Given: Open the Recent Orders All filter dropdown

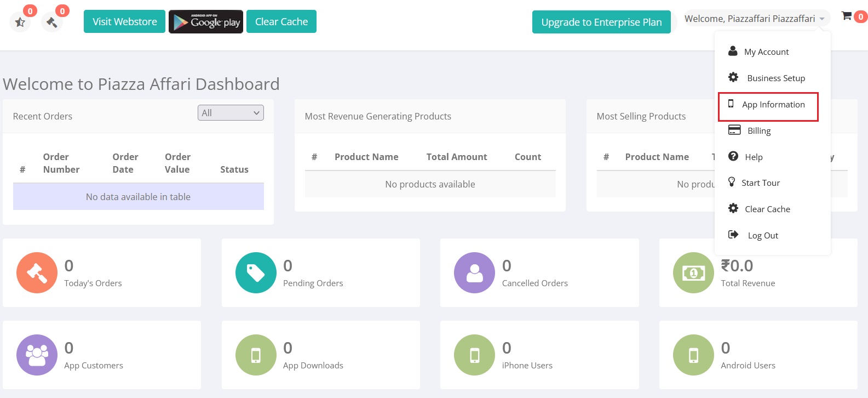Looking at the screenshot, I should [x=231, y=113].
